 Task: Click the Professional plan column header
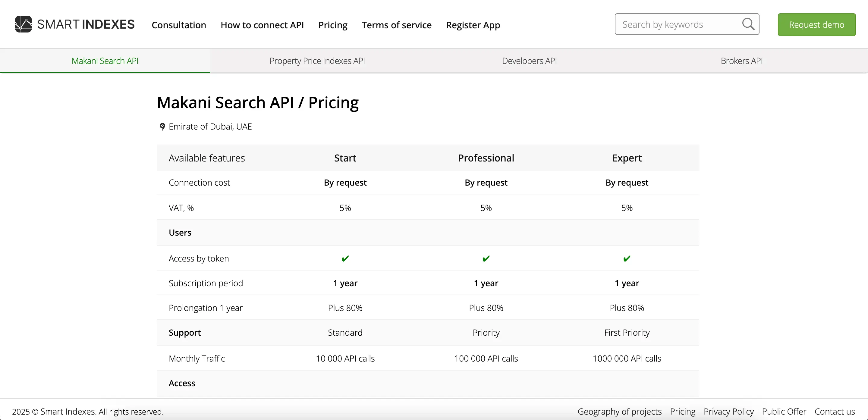pos(486,158)
